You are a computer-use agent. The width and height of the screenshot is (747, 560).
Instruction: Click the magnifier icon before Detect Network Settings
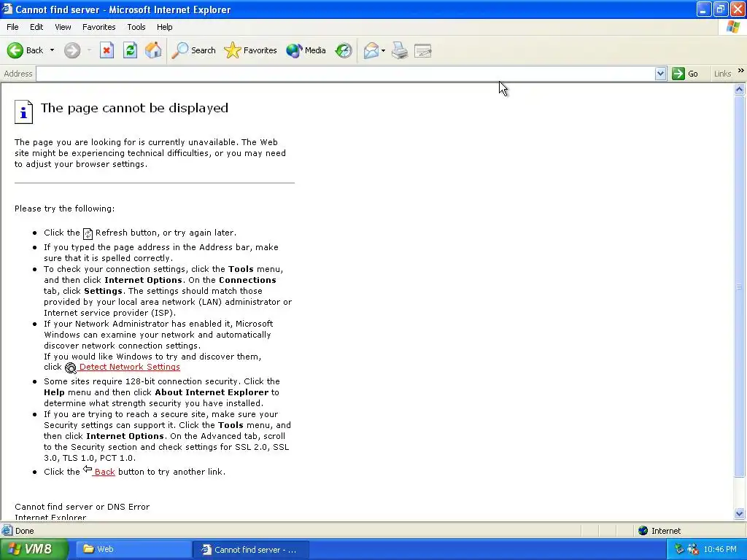click(71, 367)
